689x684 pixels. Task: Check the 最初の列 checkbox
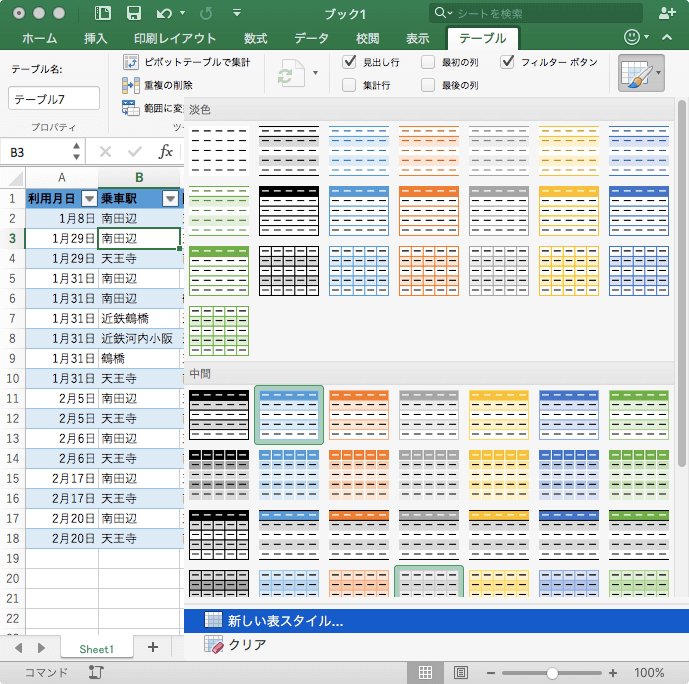[x=428, y=62]
